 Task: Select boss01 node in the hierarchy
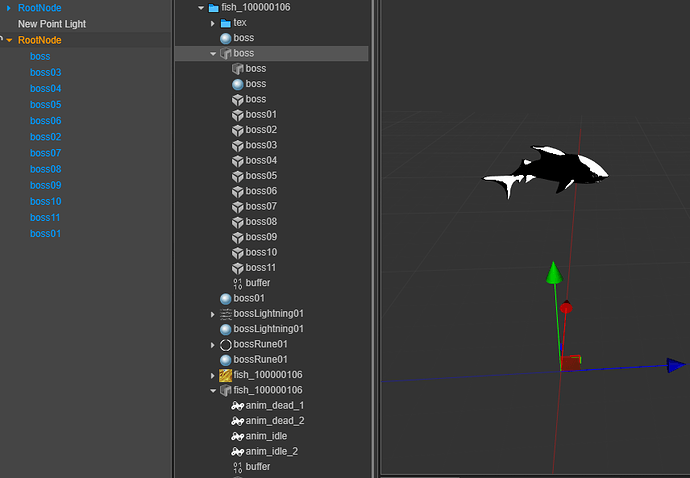point(45,234)
